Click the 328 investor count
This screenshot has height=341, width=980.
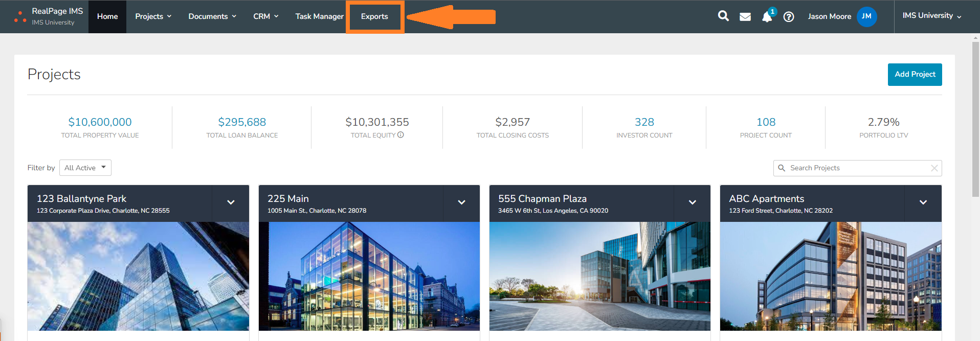click(x=644, y=122)
